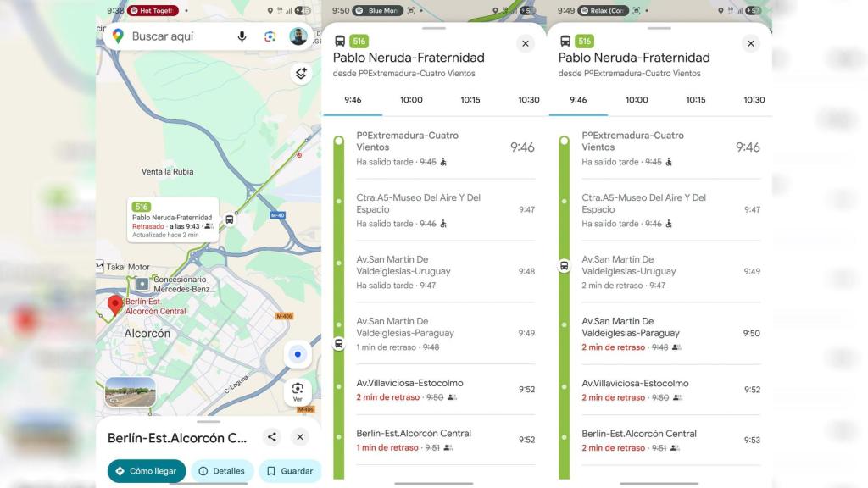Close the Pablo Neruda-Fraternidad departures panel
This screenshot has height=488, width=868.
coord(525,43)
